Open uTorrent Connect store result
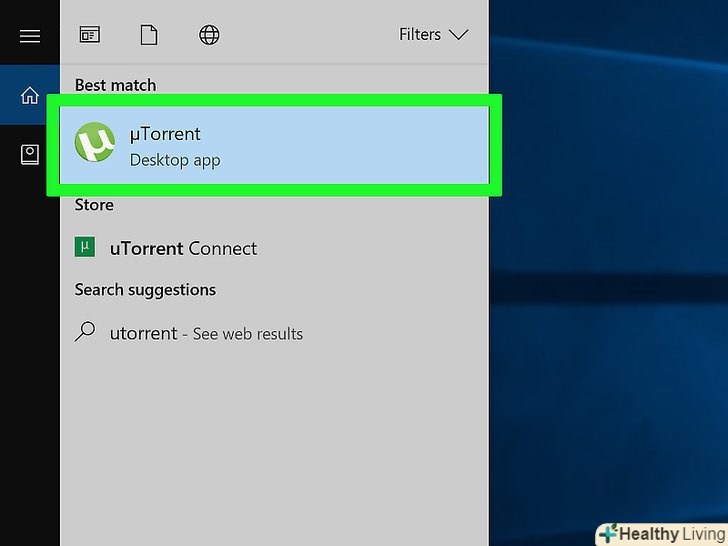This screenshot has height=546, width=728. 274,248
